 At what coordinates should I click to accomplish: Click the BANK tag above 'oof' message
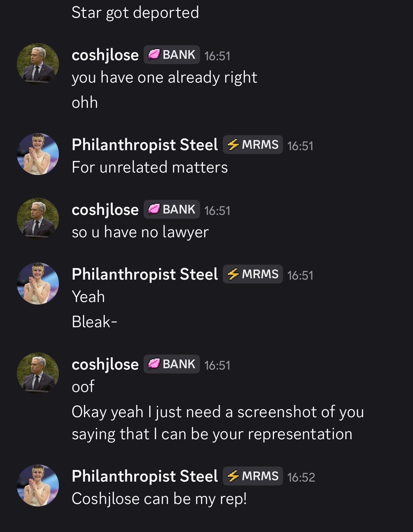[x=172, y=364]
